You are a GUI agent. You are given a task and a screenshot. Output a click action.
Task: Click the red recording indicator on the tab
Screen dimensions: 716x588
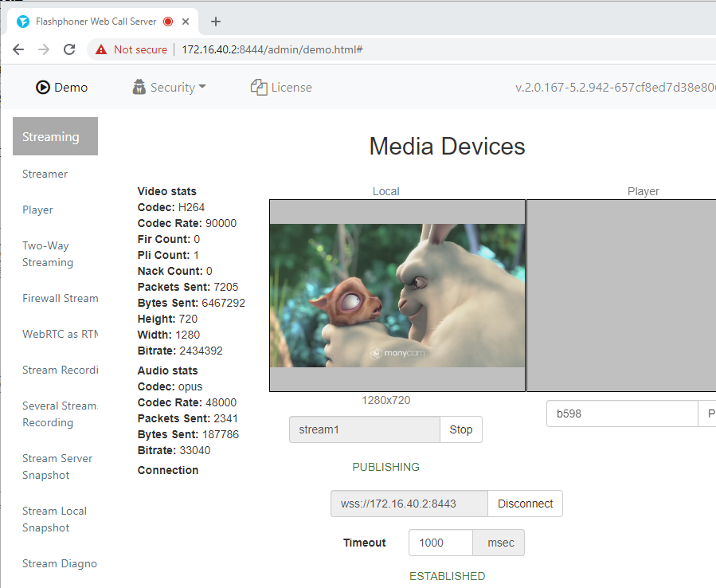click(169, 22)
